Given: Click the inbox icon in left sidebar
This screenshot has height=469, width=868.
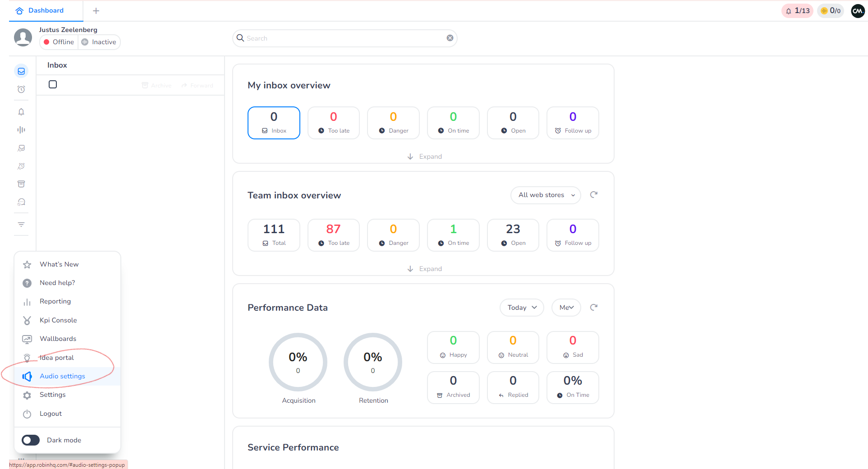Looking at the screenshot, I should pyautogui.click(x=21, y=71).
